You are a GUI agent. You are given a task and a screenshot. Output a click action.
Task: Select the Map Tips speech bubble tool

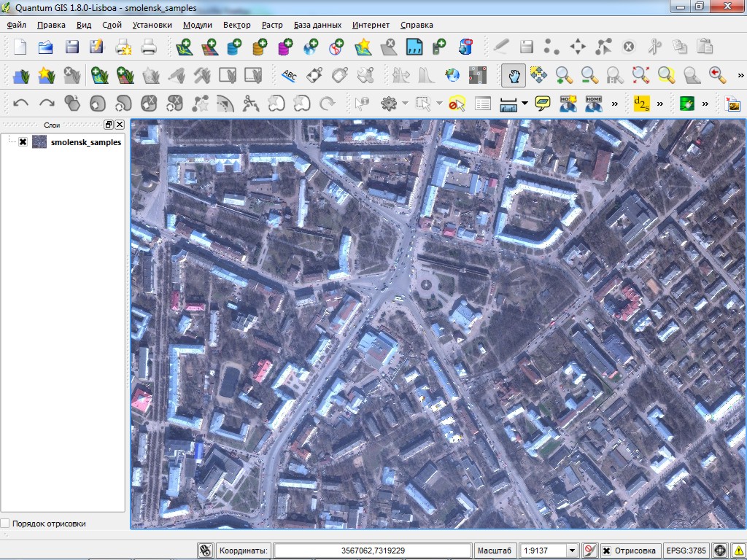click(x=543, y=103)
